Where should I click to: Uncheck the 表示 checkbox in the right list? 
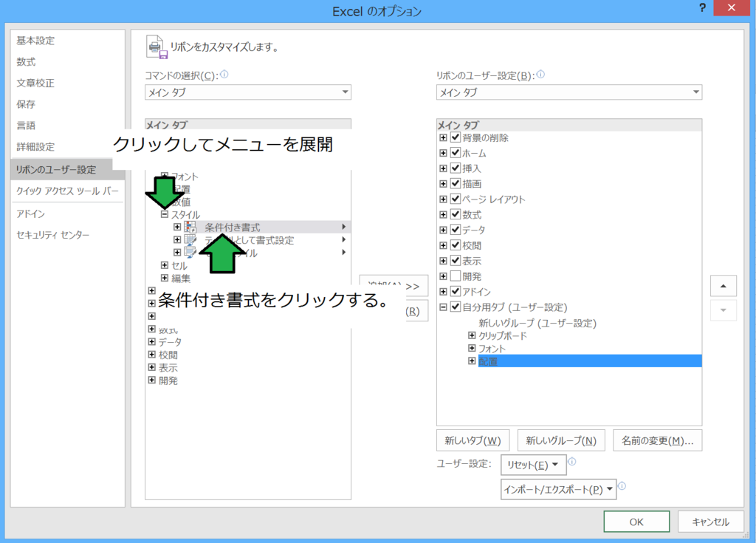coord(456,260)
